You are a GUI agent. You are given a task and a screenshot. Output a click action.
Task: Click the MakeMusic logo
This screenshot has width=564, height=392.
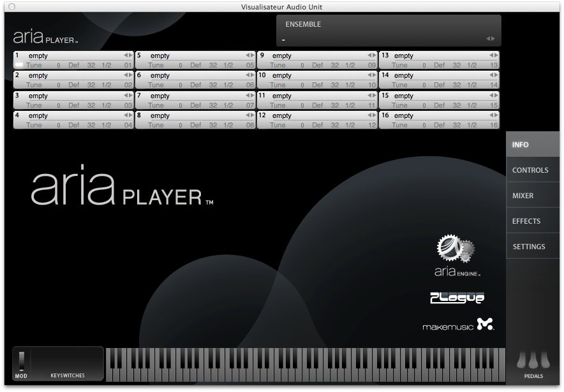[458, 324]
